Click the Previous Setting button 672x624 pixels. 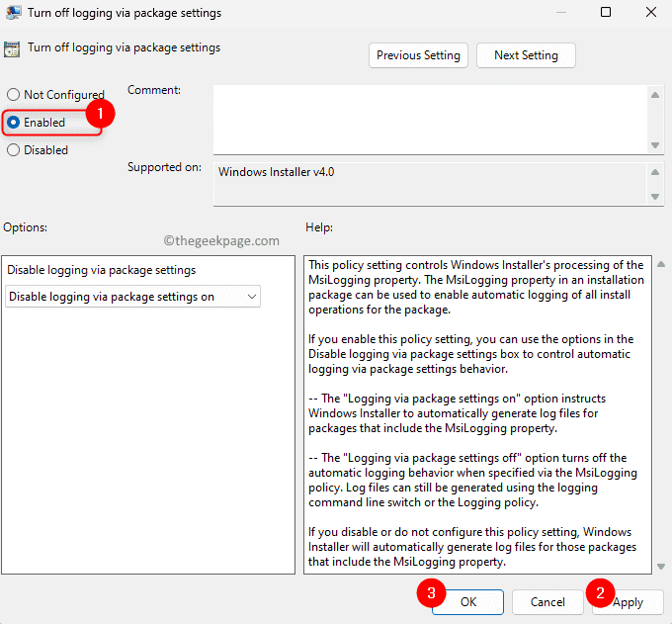[x=418, y=55]
